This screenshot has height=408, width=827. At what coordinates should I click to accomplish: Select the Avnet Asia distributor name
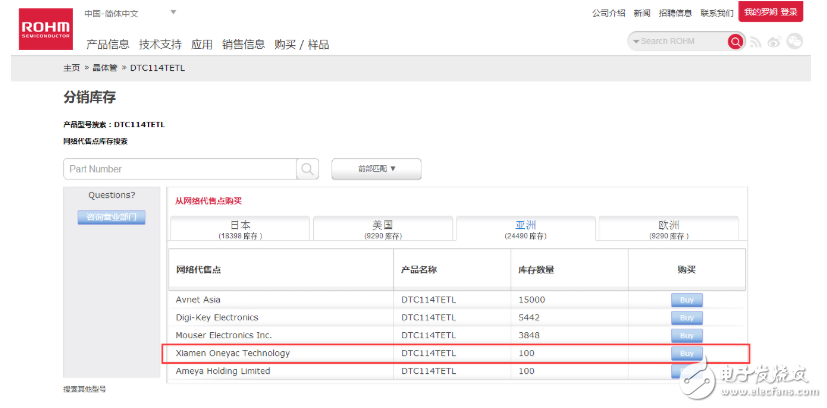click(x=198, y=300)
